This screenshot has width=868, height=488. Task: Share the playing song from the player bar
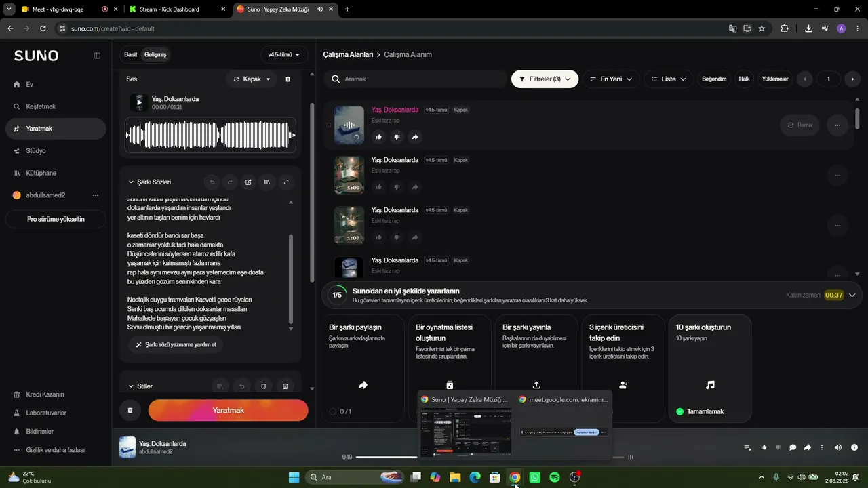coord(808,447)
